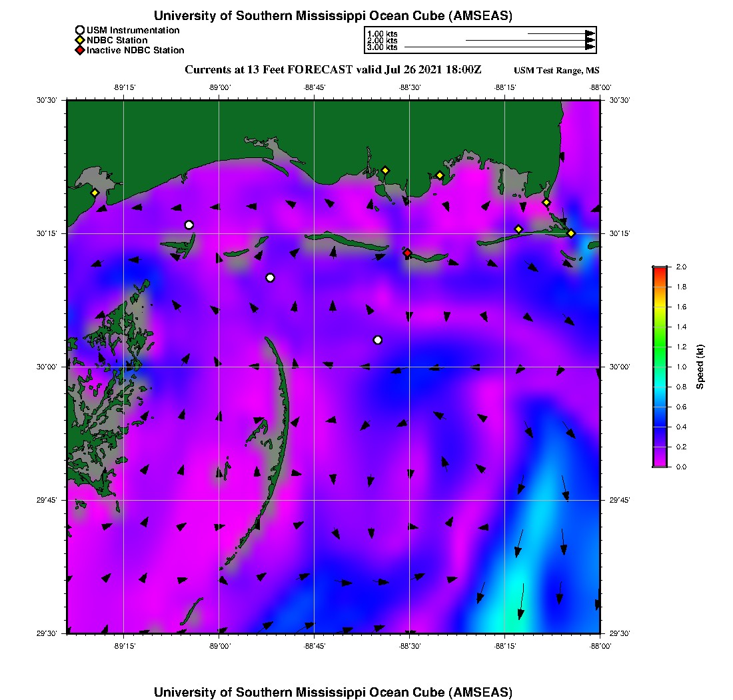Screen dimensions: 733x700
Task: Click the red top of the speed color bar
Action: click(660, 269)
